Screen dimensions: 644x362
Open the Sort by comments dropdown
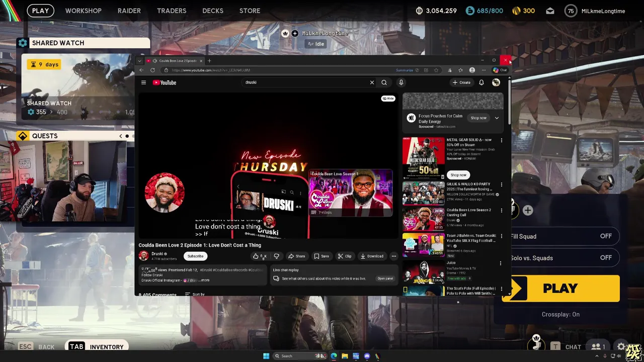pos(195,294)
